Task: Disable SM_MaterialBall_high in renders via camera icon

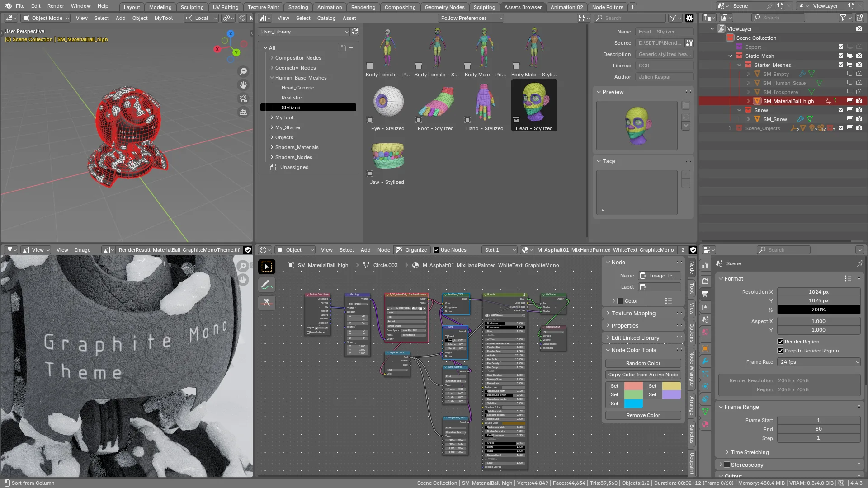Action: pyautogui.click(x=859, y=101)
